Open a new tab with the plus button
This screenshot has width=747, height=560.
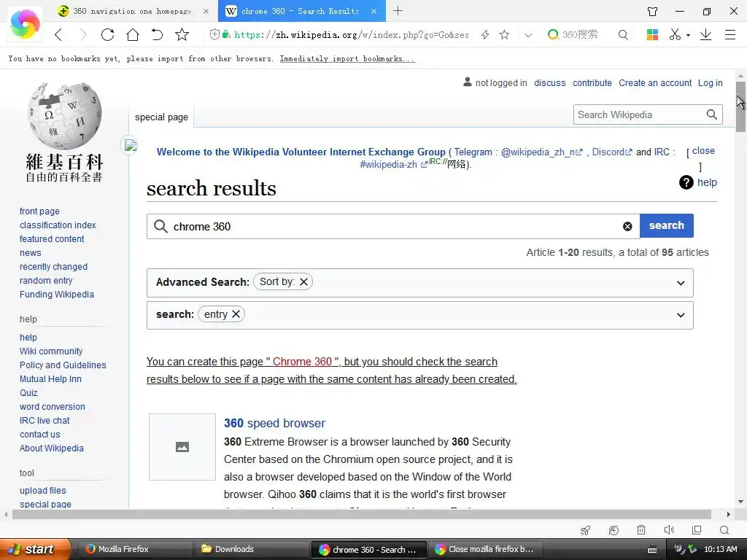click(x=398, y=10)
